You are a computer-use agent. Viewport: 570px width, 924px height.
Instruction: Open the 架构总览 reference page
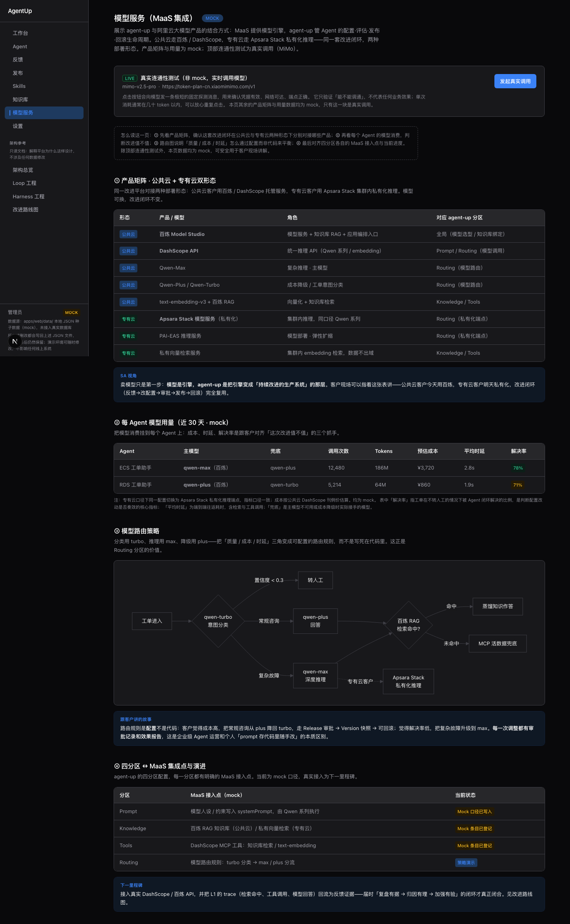[44, 170]
